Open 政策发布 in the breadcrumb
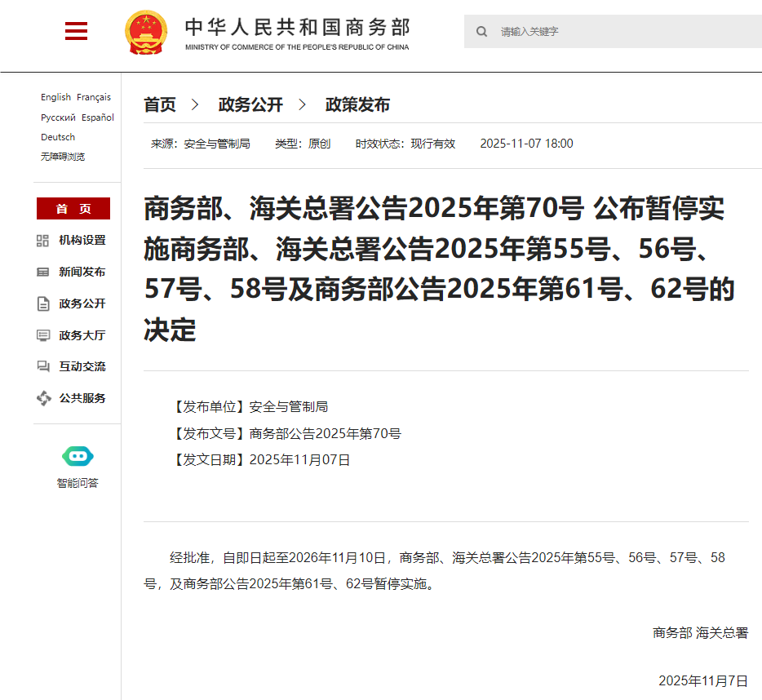Screen dimensions: 762x700 pyautogui.click(x=357, y=104)
